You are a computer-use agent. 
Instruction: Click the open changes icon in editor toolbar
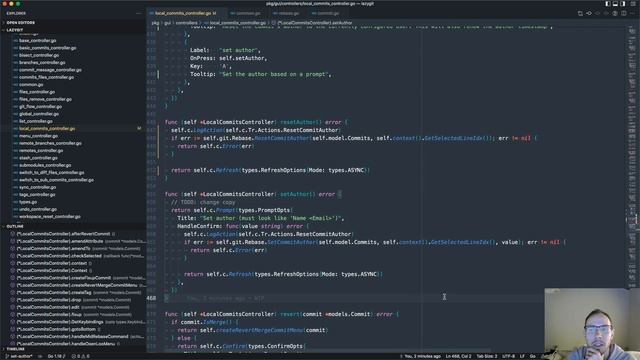580,13
